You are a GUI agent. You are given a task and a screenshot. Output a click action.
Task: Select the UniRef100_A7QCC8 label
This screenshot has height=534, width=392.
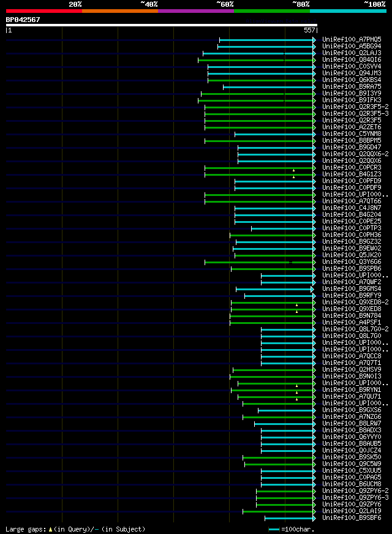(x=352, y=356)
